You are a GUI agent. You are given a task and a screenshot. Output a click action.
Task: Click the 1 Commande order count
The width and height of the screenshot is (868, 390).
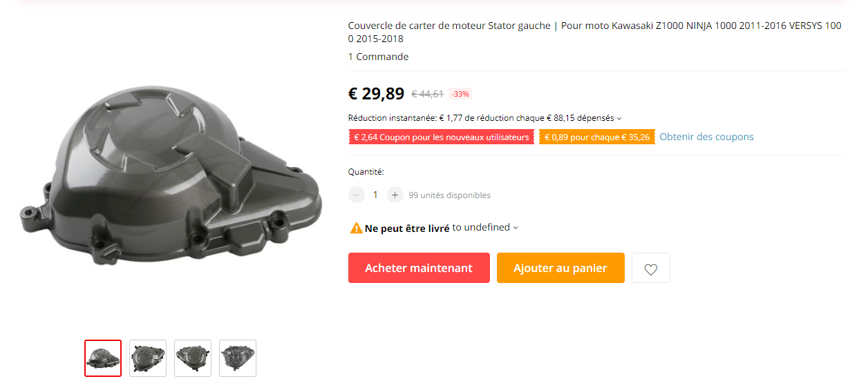point(378,57)
